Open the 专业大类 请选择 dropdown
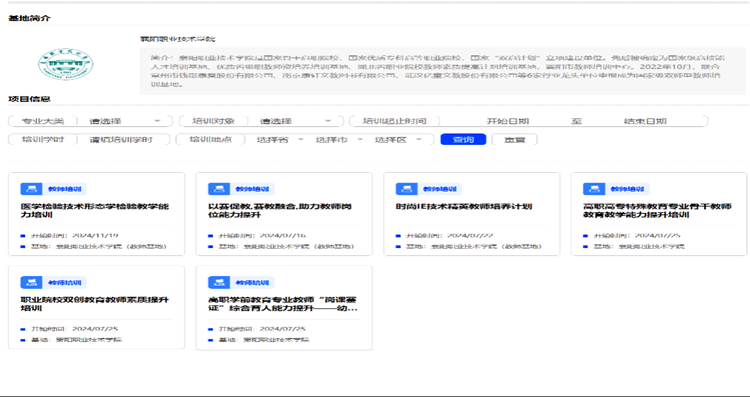Image resolution: width=750 pixels, height=397 pixels. click(124, 121)
